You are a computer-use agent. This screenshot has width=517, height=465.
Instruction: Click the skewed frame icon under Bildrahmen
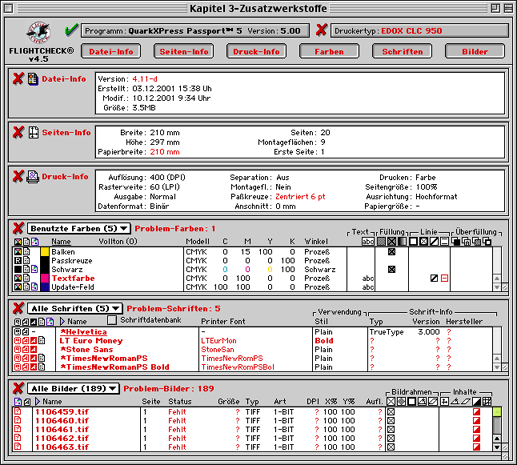point(433,401)
